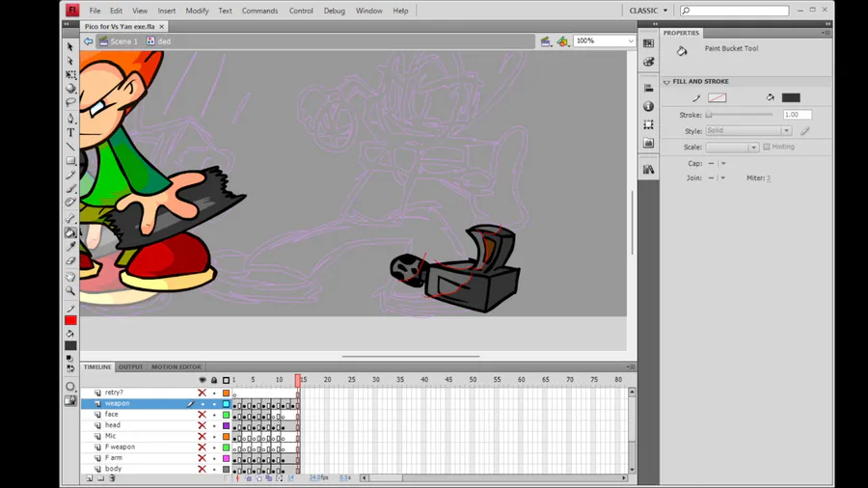The width and height of the screenshot is (868, 488).
Task: Select the Text tool
Action: (x=70, y=133)
